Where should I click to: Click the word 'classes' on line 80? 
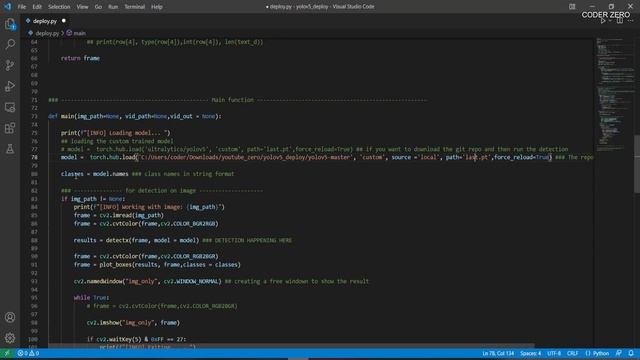pyautogui.click(x=72, y=174)
